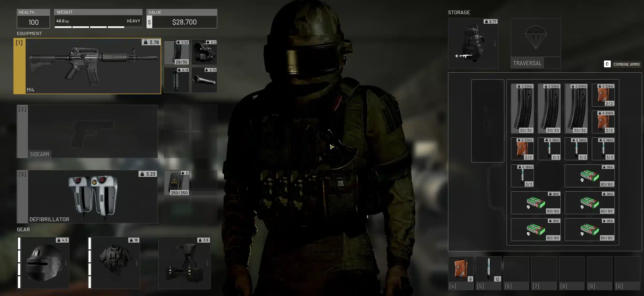Viewport: 644px width, 296px height.
Task: Click the C key hint icon
Action: pyautogui.click(x=607, y=64)
